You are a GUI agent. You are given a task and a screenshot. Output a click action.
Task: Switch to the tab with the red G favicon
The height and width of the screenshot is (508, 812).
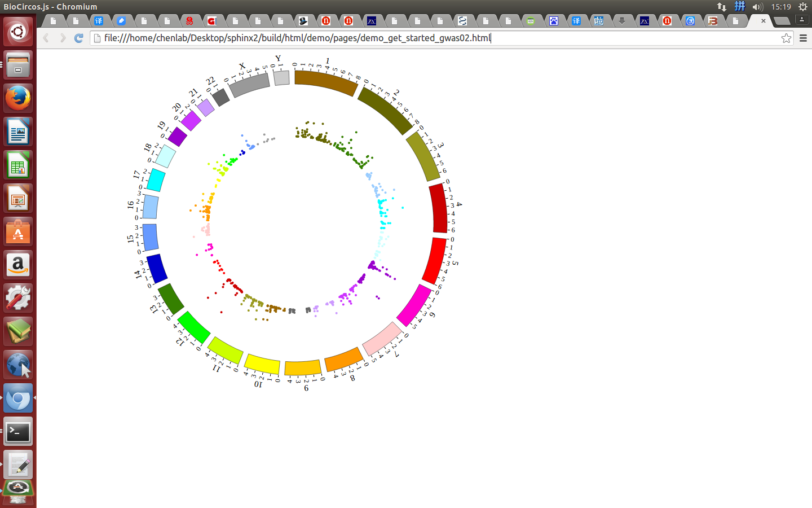[212, 21]
